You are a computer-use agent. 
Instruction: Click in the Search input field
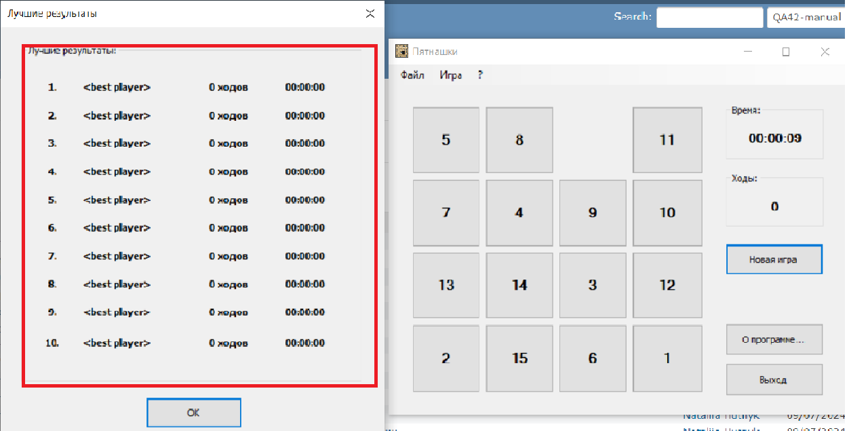(x=709, y=17)
